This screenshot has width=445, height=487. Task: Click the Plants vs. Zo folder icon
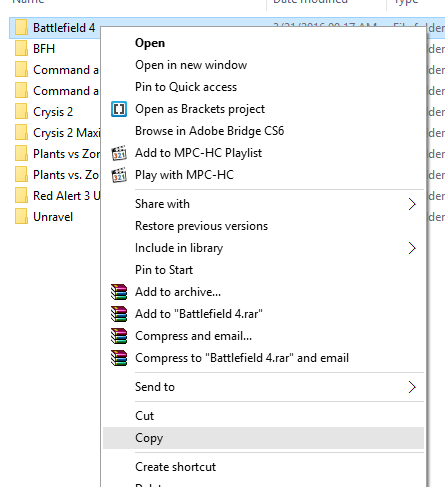tap(21, 175)
